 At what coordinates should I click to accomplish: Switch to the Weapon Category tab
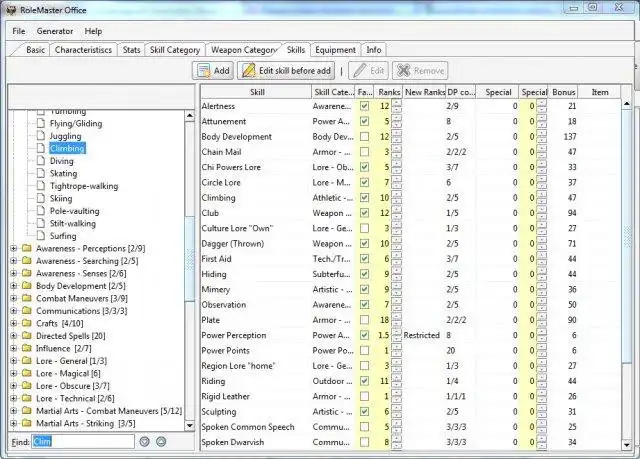(244, 50)
